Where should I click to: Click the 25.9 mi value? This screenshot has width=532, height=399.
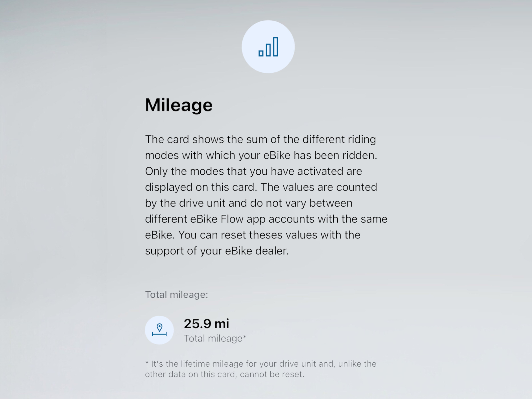(x=206, y=324)
